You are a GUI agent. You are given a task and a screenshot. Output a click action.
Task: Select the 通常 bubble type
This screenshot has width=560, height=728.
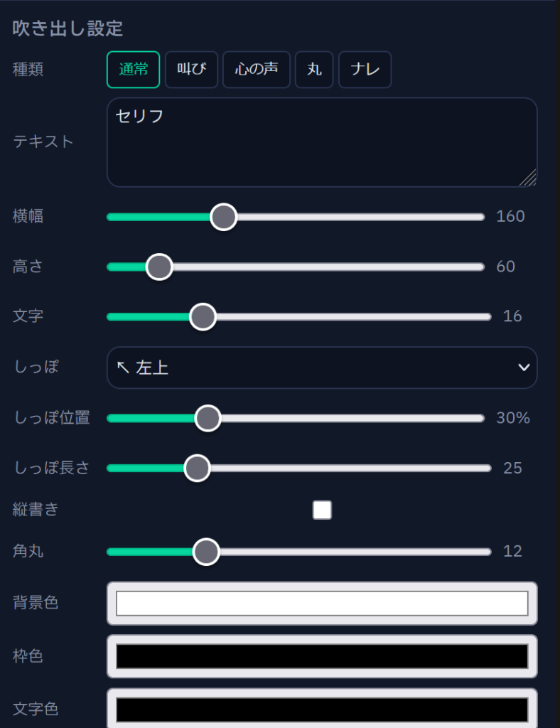point(134,70)
